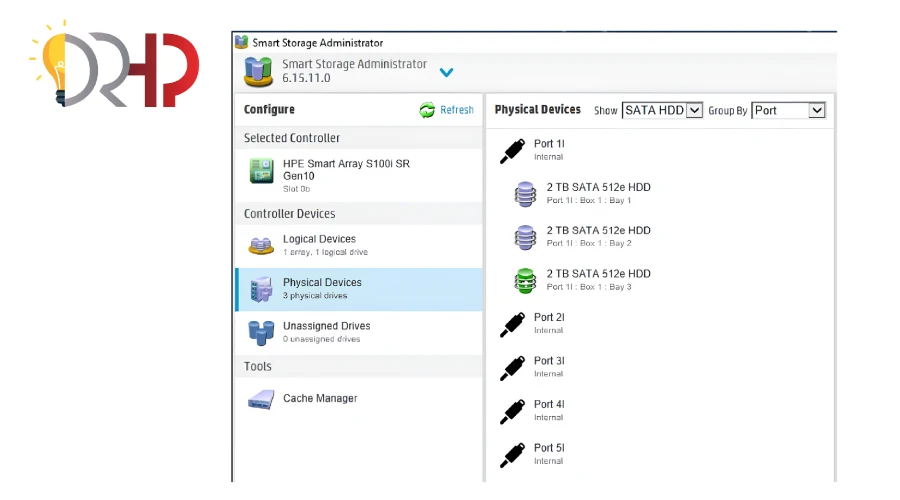
Task: Click the Port 1I connector icon
Action: point(513,151)
